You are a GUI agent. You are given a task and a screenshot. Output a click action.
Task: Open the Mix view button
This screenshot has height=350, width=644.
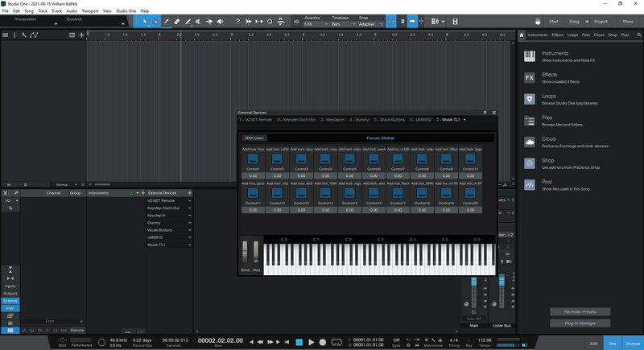(613, 344)
